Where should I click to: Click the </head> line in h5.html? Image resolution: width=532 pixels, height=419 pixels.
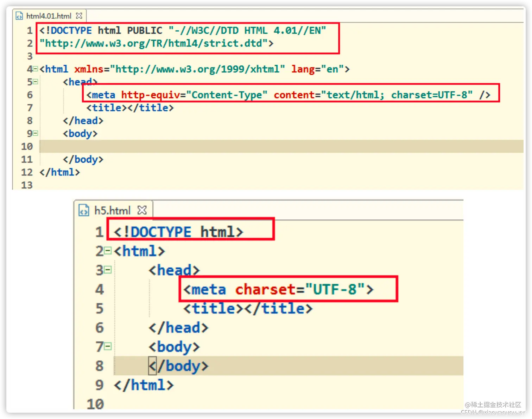tap(178, 328)
